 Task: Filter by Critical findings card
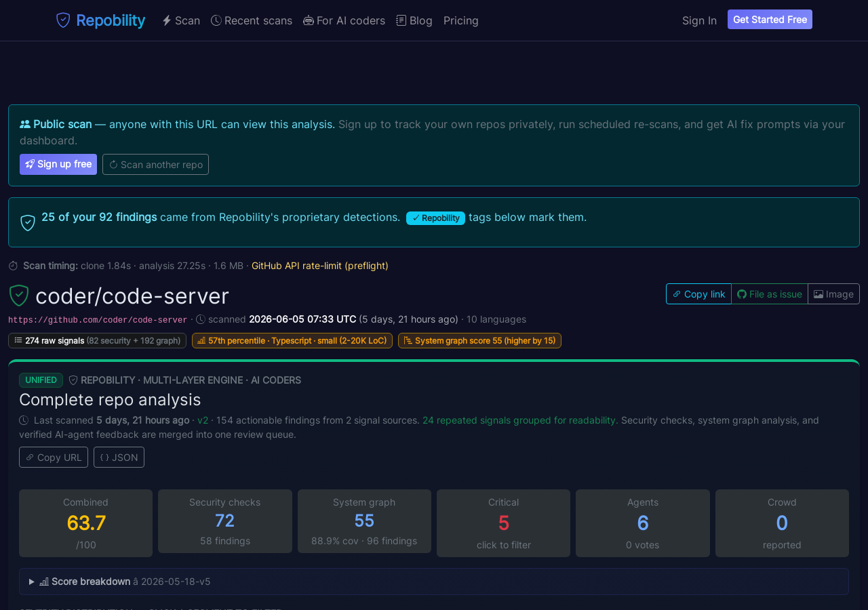[503, 523]
